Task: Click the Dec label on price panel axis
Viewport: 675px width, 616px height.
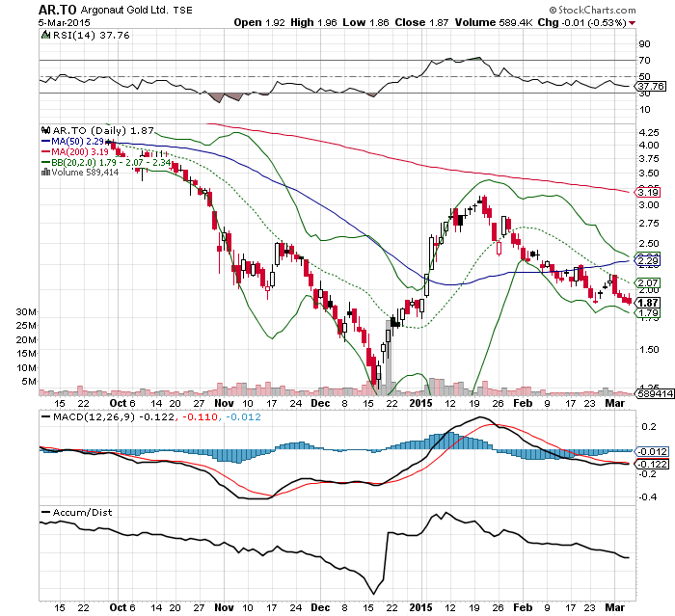Action: (320, 403)
